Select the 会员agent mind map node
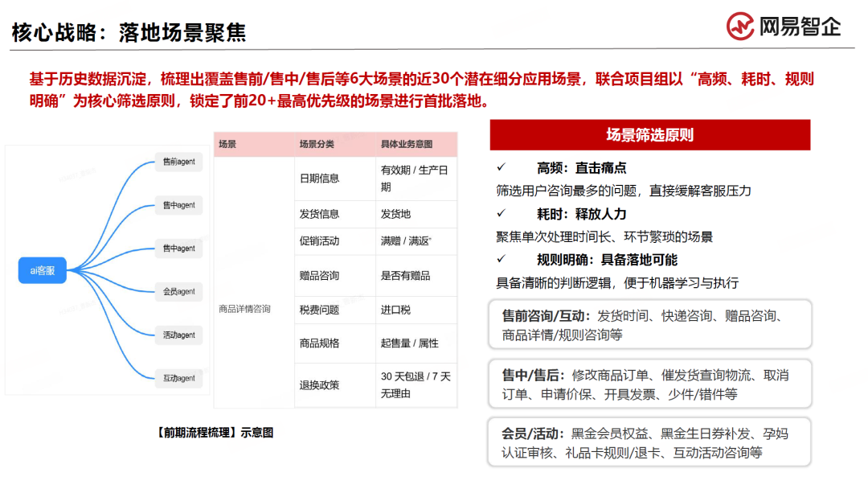Image resolution: width=868 pixels, height=489 pixels. (178, 291)
